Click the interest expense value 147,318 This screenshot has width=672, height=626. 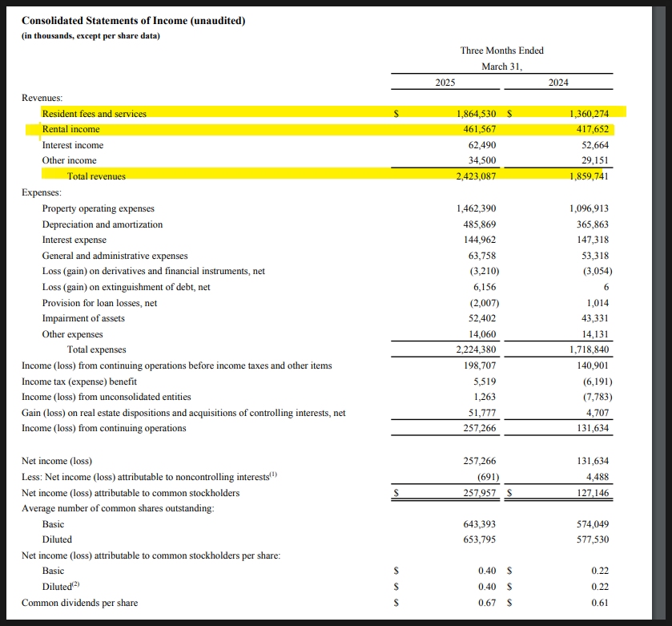593,240
